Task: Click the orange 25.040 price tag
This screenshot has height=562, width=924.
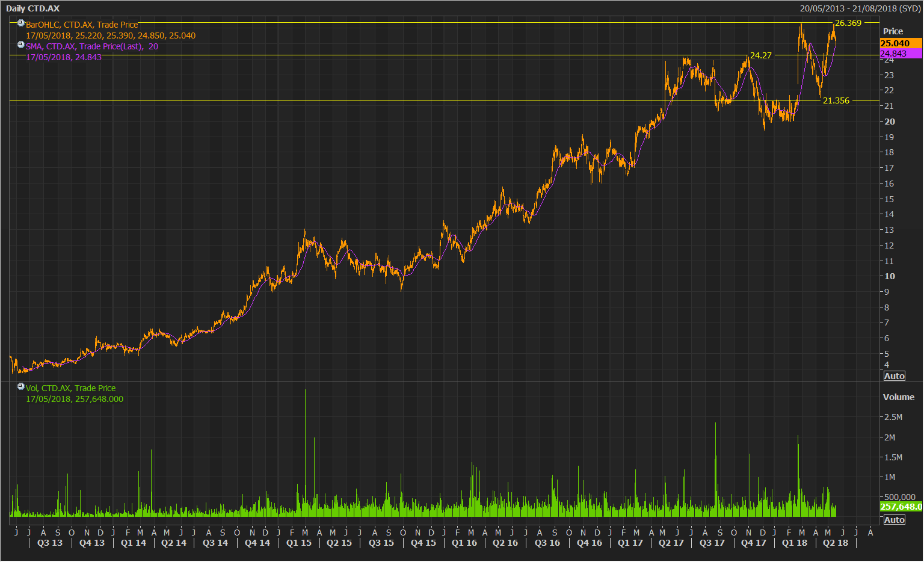Action: tap(901, 43)
